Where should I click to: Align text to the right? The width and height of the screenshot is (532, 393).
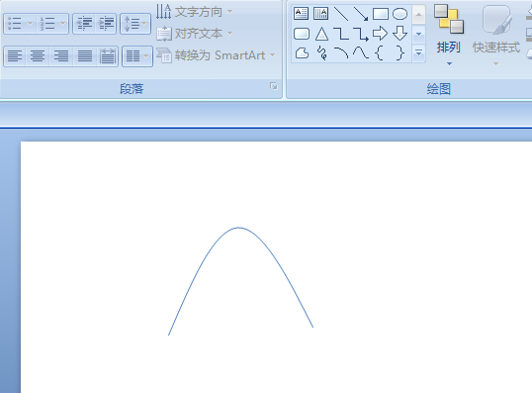tap(61, 56)
